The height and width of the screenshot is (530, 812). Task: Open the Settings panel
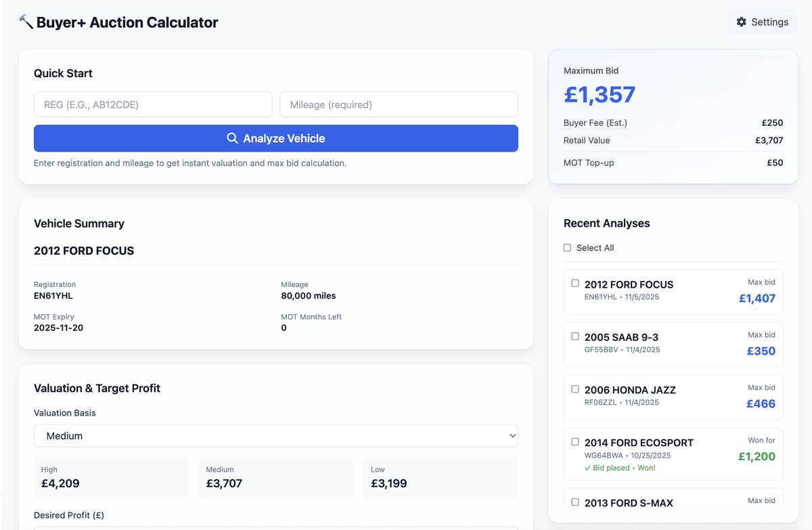tap(762, 22)
